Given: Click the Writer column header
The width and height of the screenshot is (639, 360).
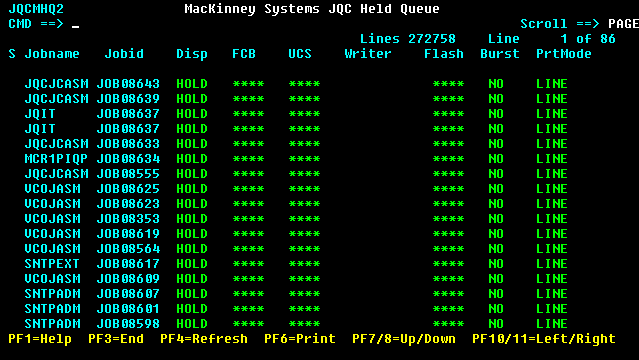Looking at the screenshot, I should click(368, 54).
